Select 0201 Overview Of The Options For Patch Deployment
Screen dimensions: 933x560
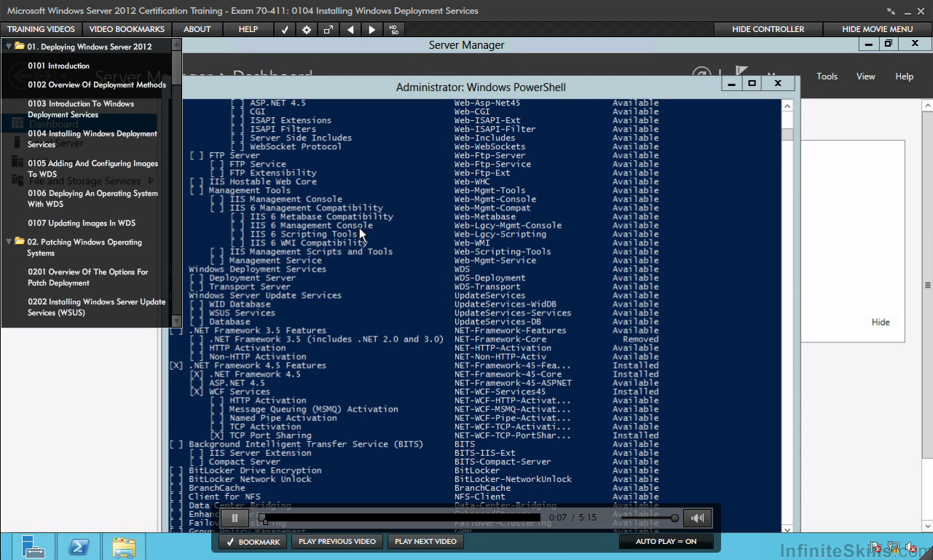point(88,277)
